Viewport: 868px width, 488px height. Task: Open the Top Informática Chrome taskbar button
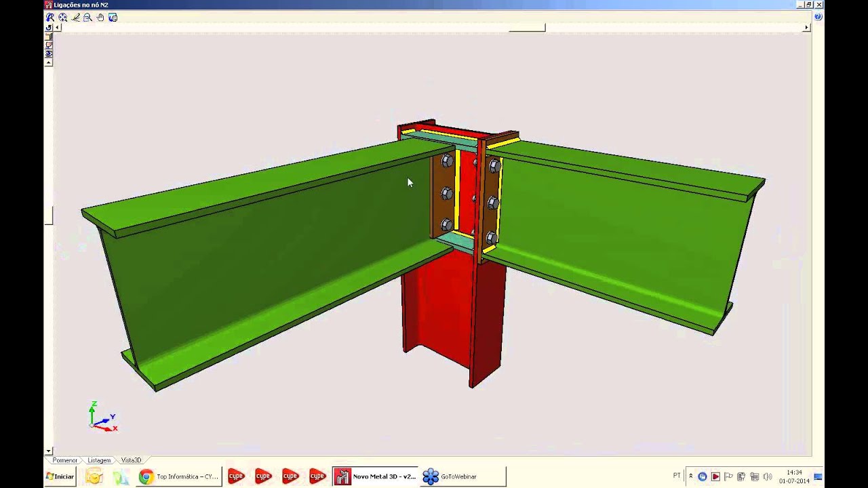179,476
